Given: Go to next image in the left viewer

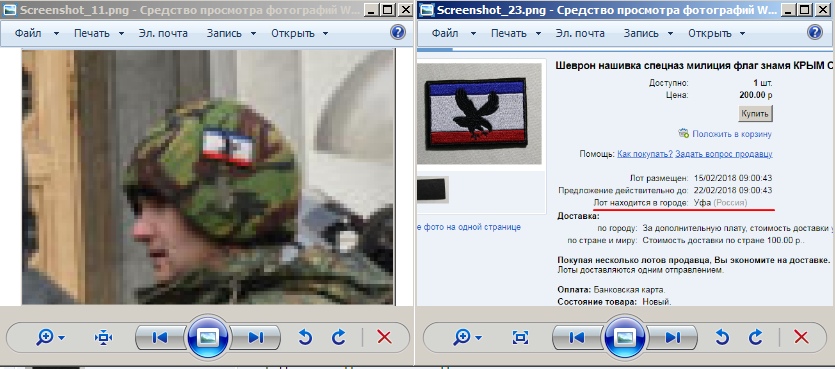Looking at the screenshot, I should tap(256, 337).
